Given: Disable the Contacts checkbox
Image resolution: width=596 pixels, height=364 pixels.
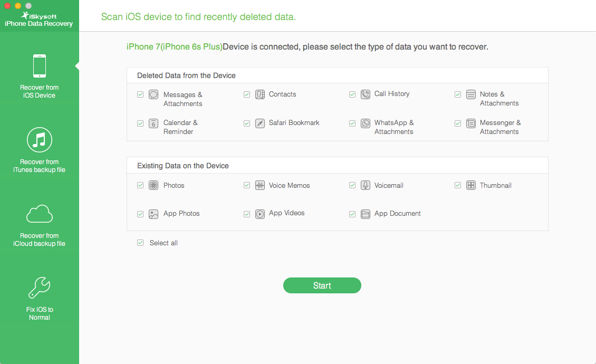Looking at the screenshot, I should point(247,94).
